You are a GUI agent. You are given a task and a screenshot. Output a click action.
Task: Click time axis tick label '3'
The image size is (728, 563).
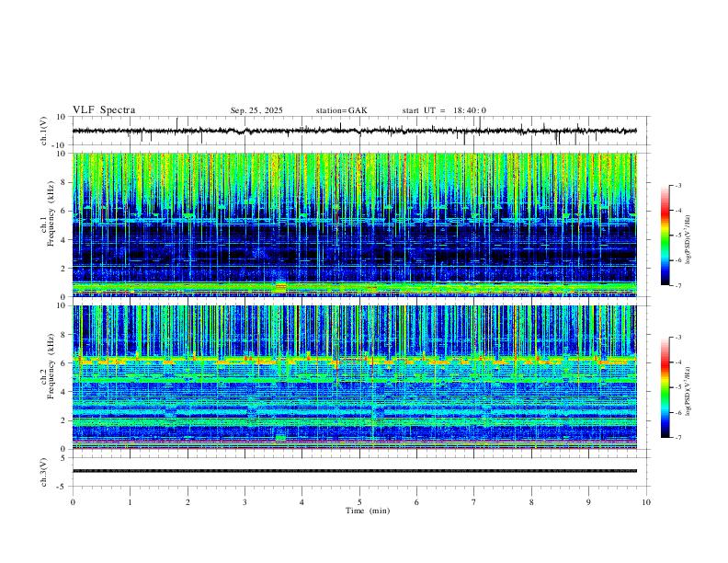(x=245, y=502)
